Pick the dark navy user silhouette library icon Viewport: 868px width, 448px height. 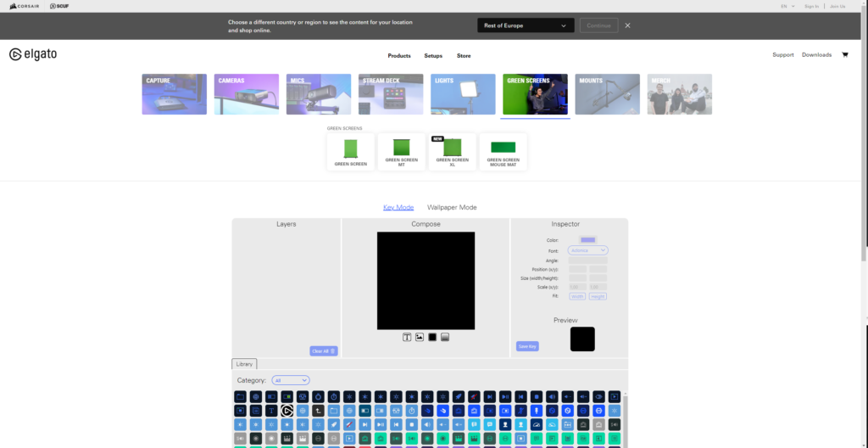tap(505, 425)
